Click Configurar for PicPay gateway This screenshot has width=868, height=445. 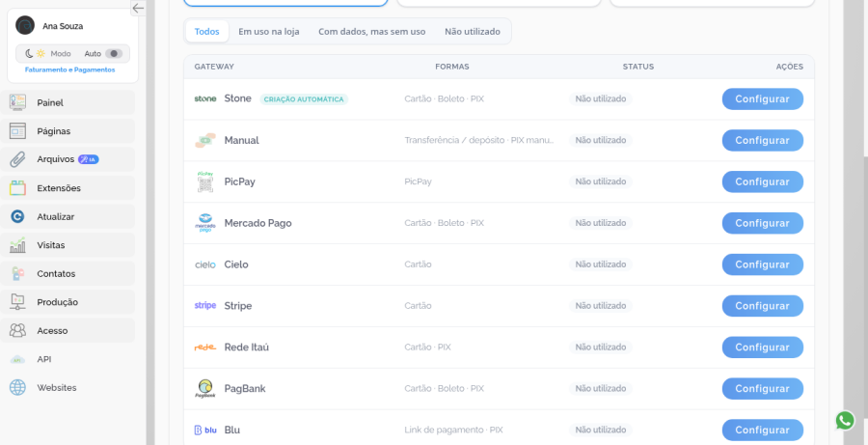[x=762, y=181]
